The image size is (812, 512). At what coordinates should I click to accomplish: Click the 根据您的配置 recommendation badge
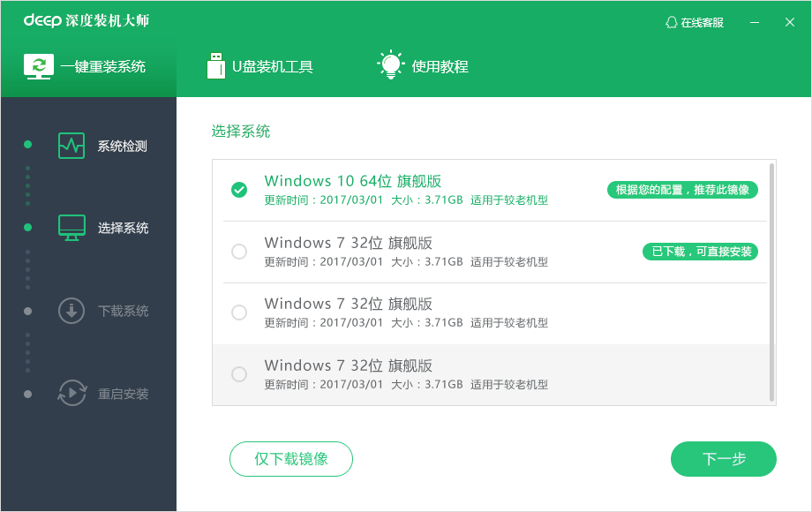tap(681, 189)
